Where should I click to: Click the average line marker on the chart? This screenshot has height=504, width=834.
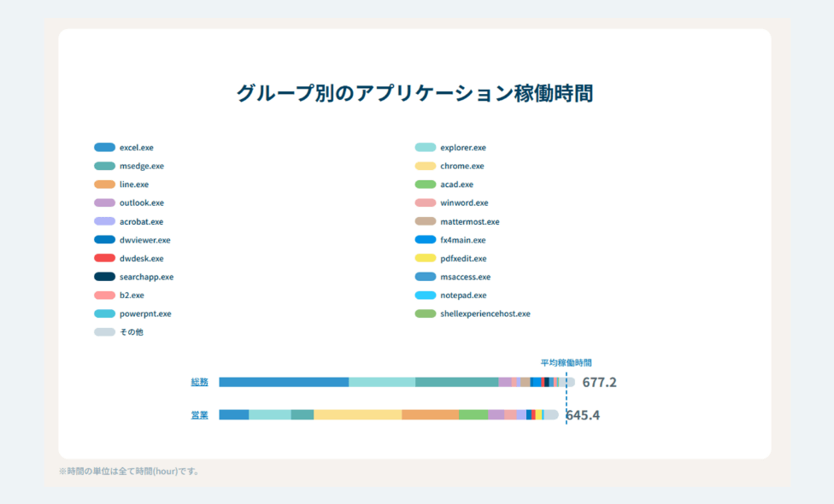566,398
